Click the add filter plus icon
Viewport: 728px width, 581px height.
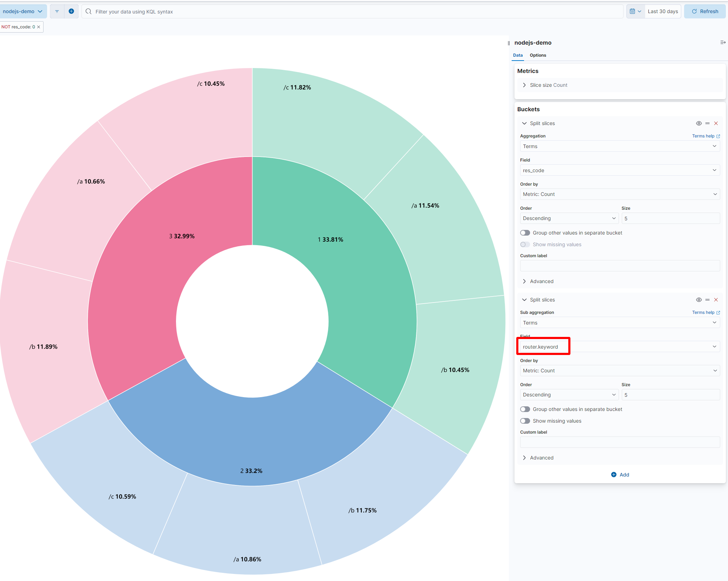click(x=71, y=11)
